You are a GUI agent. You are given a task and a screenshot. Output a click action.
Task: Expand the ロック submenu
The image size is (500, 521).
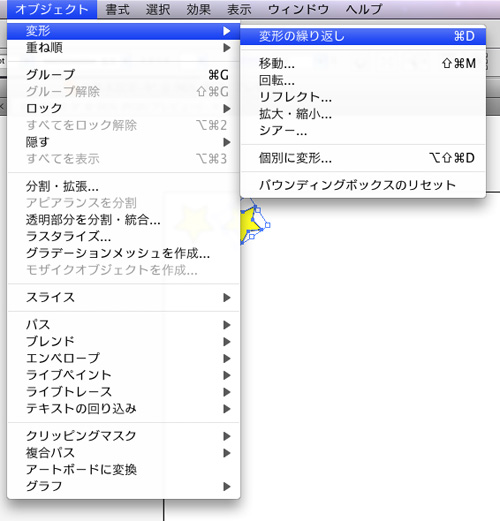123,108
